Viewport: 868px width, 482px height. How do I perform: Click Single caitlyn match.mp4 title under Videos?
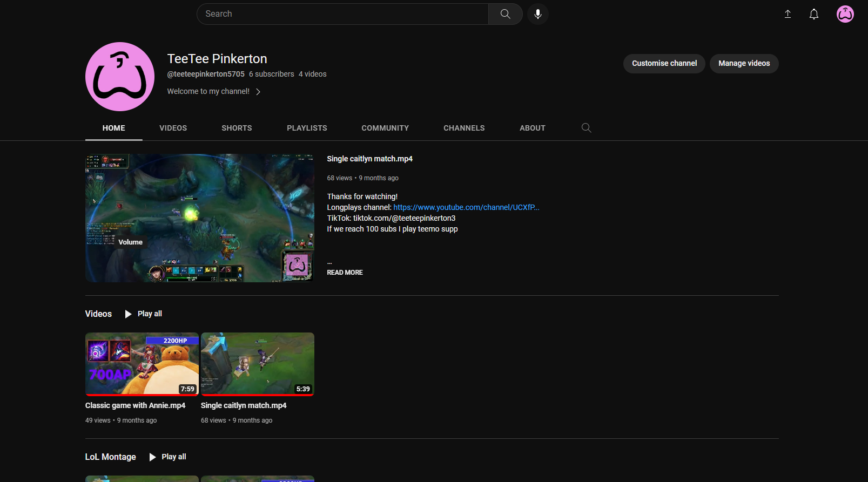click(x=244, y=405)
